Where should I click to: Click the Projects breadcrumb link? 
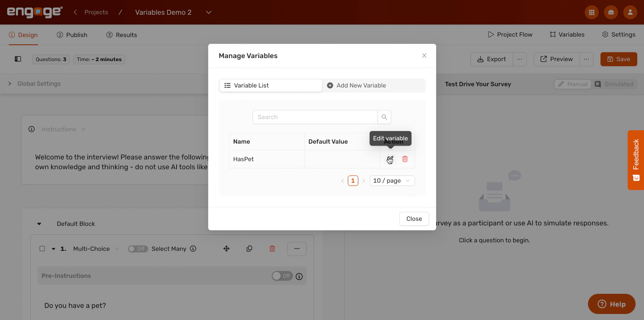click(x=96, y=12)
